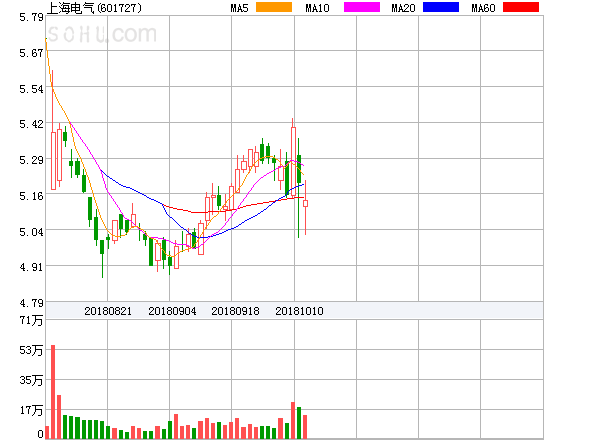Click the orange MA5 legend swatch
Image resolution: width=600 pixels, height=440 pixels.
[274, 7]
